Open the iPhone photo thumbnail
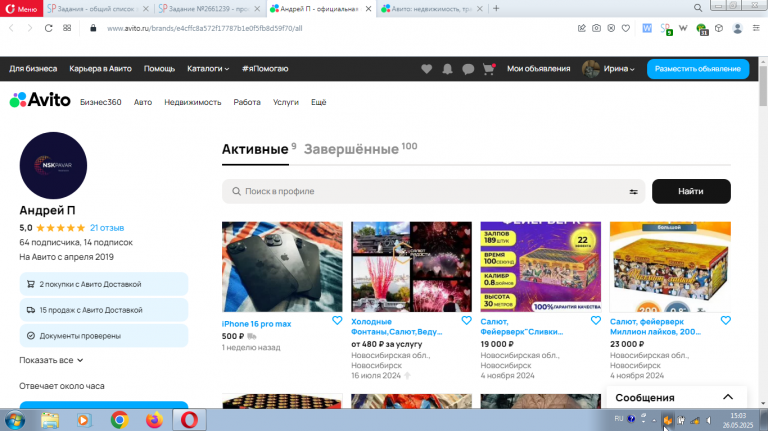This screenshot has height=431, width=768. pyautogui.click(x=282, y=266)
